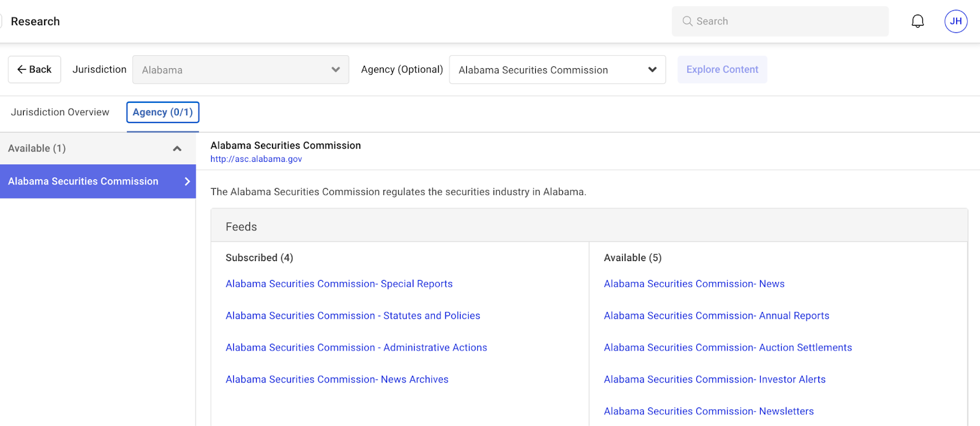Click the notifications bell icon
980x426 pixels.
pos(917,21)
